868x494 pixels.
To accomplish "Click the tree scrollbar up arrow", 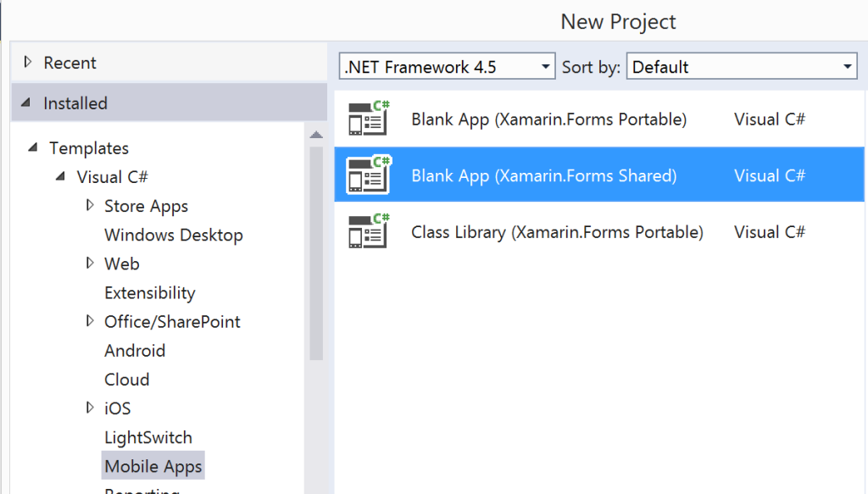I will pos(316,135).
